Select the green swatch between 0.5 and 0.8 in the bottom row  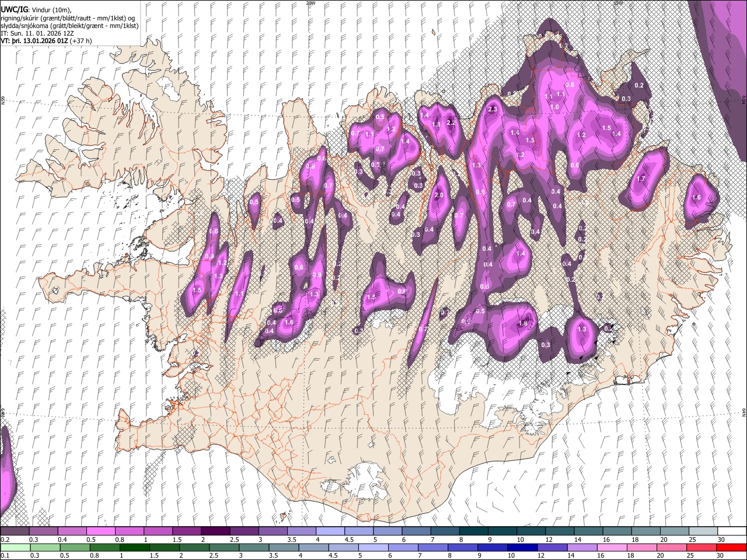(x=75, y=547)
